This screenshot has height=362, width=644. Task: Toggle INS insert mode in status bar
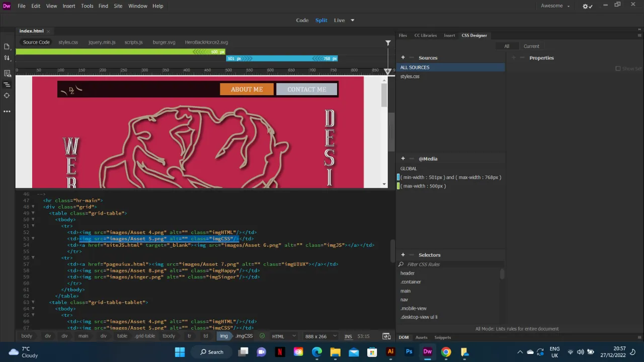click(x=348, y=336)
